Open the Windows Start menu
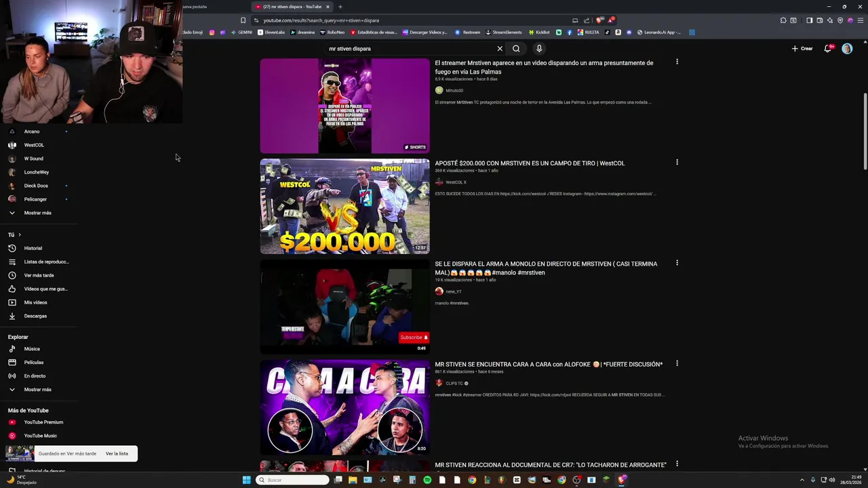 (247, 480)
